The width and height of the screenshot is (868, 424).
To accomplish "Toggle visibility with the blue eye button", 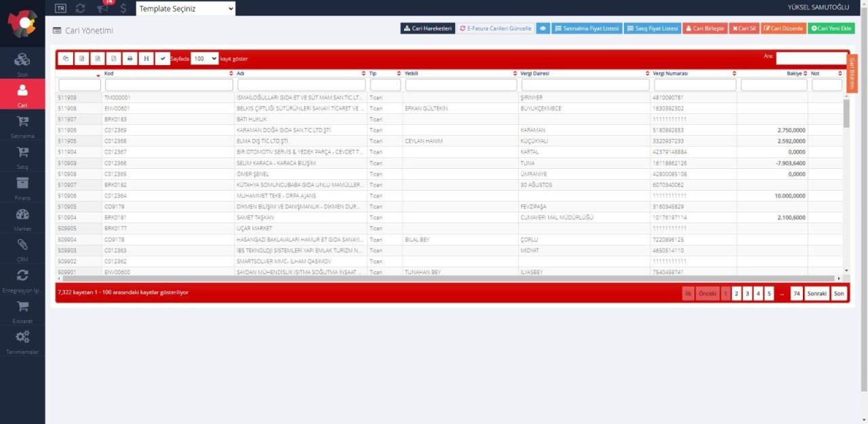I will 542,28.
